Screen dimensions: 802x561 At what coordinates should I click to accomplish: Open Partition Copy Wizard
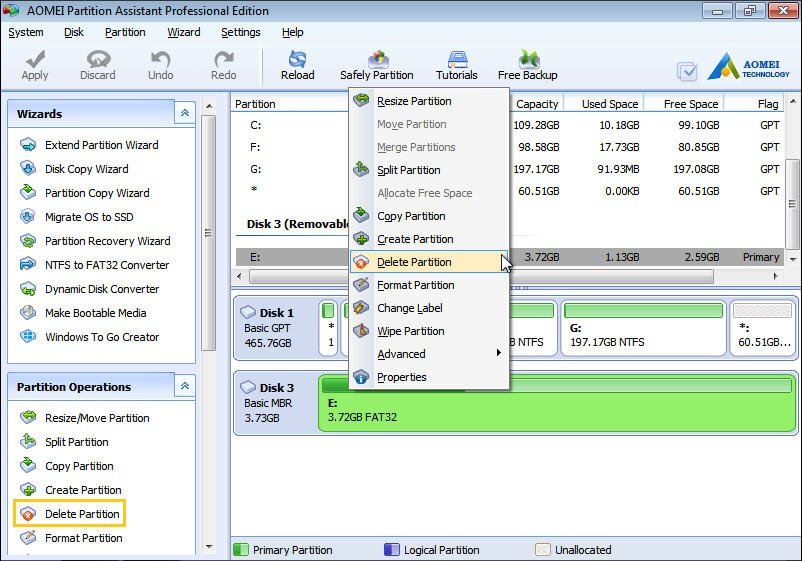pos(85,193)
